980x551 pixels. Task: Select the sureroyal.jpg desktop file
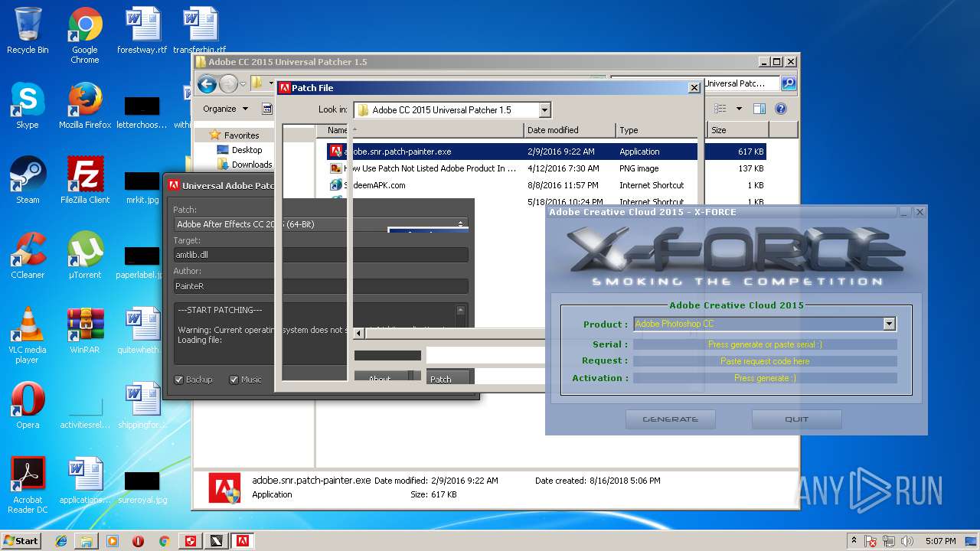142,487
